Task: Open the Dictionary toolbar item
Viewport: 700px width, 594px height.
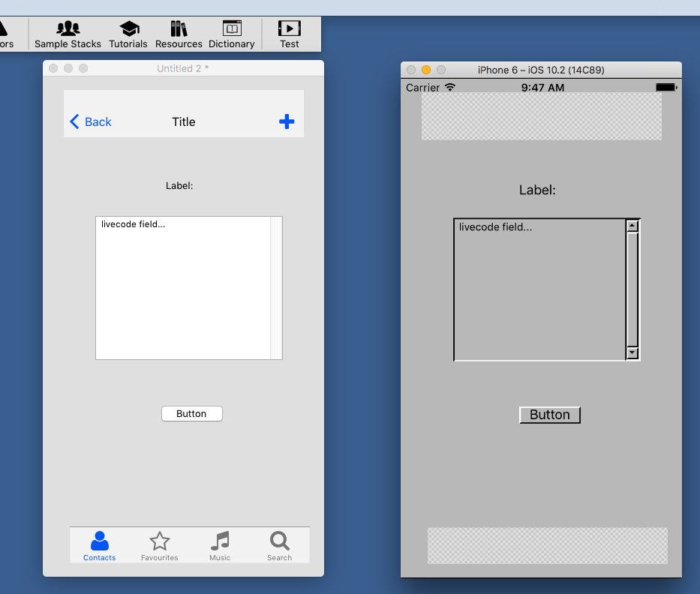Action: pos(232,34)
